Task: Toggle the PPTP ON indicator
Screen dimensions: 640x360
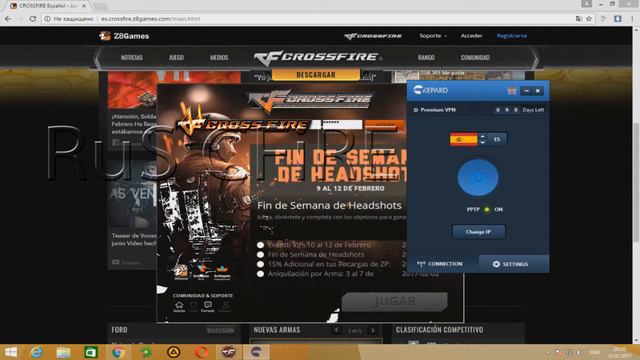Action: click(487, 209)
